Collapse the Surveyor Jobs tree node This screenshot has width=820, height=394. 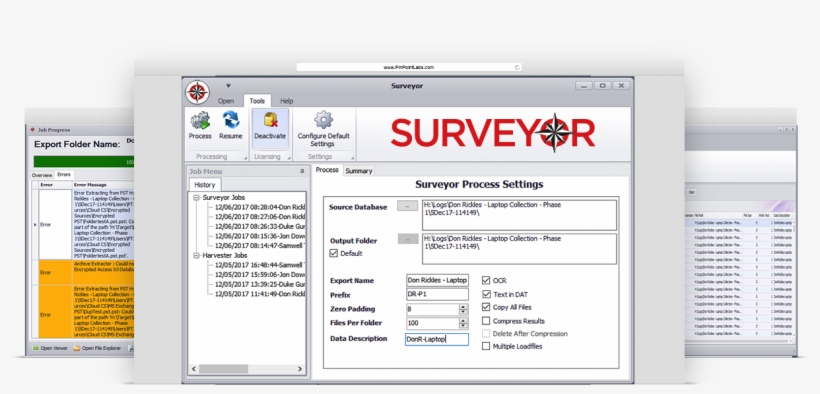click(x=197, y=198)
